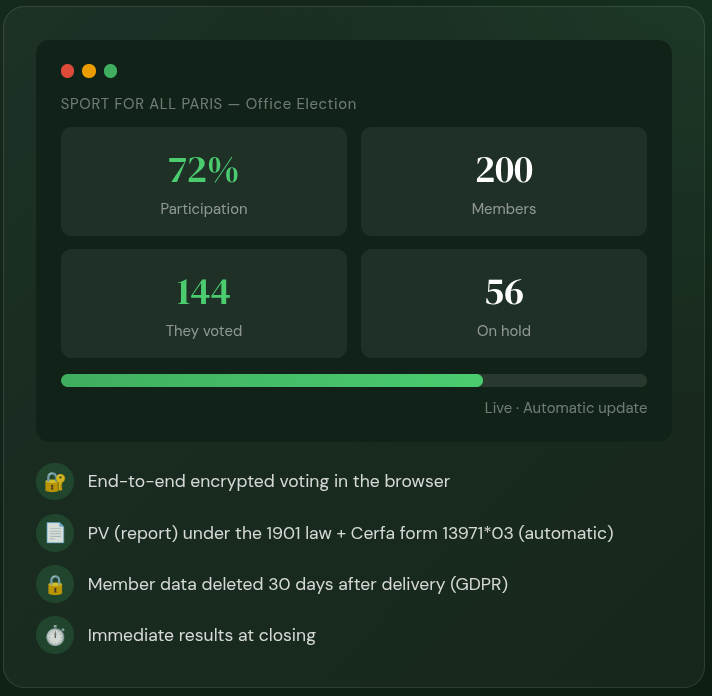Click Immediate results at closing text

(x=202, y=636)
